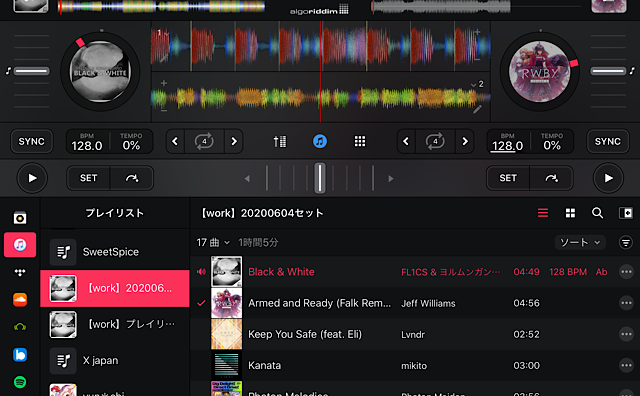This screenshot has height=396, width=640.
Task: Double the left deck loop length
Action: tap(234, 141)
